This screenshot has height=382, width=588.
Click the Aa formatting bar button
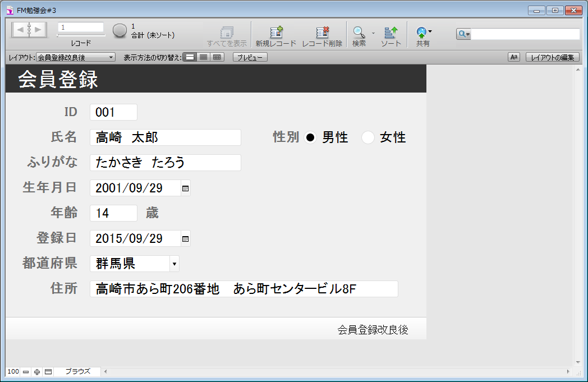(x=514, y=57)
